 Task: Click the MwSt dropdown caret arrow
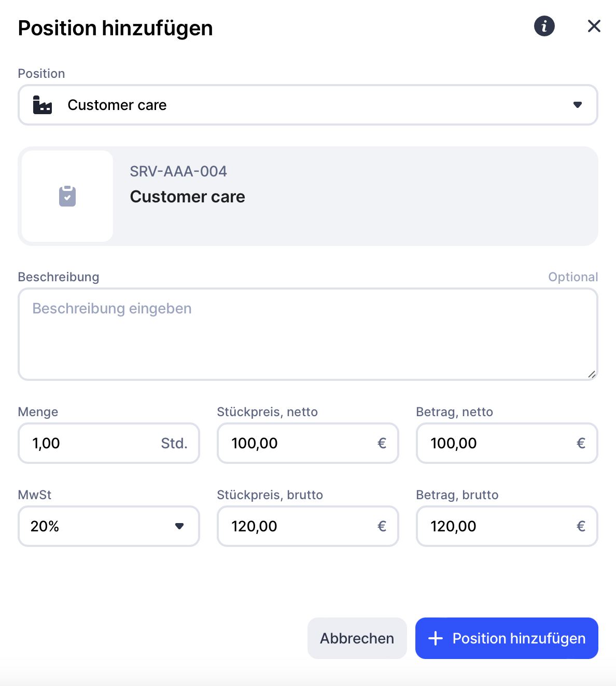179,526
